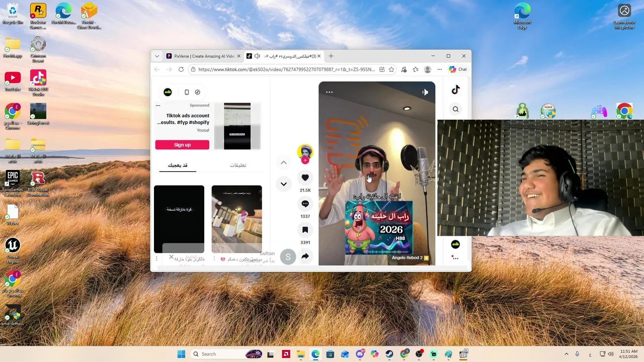Viewport: 644px width, 362px height.
Task: Expand the tab actions dropdown in Edge
Action: tap(157, 56)
